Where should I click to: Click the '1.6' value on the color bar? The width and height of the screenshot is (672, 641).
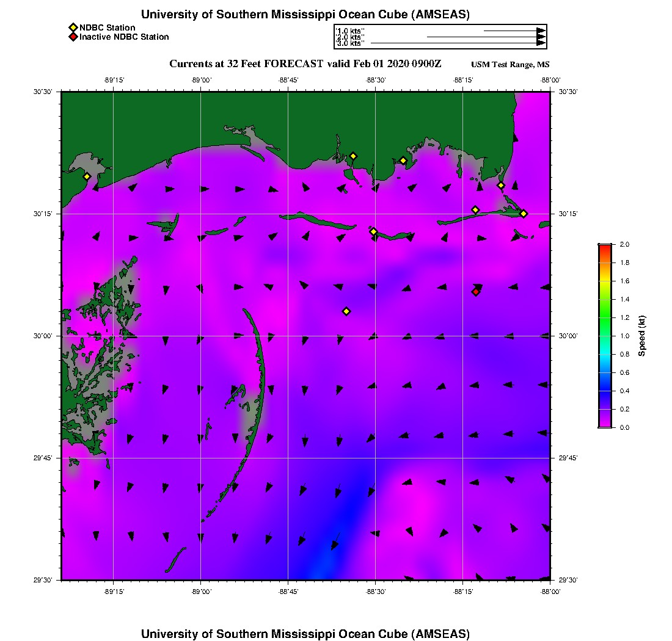624,281
